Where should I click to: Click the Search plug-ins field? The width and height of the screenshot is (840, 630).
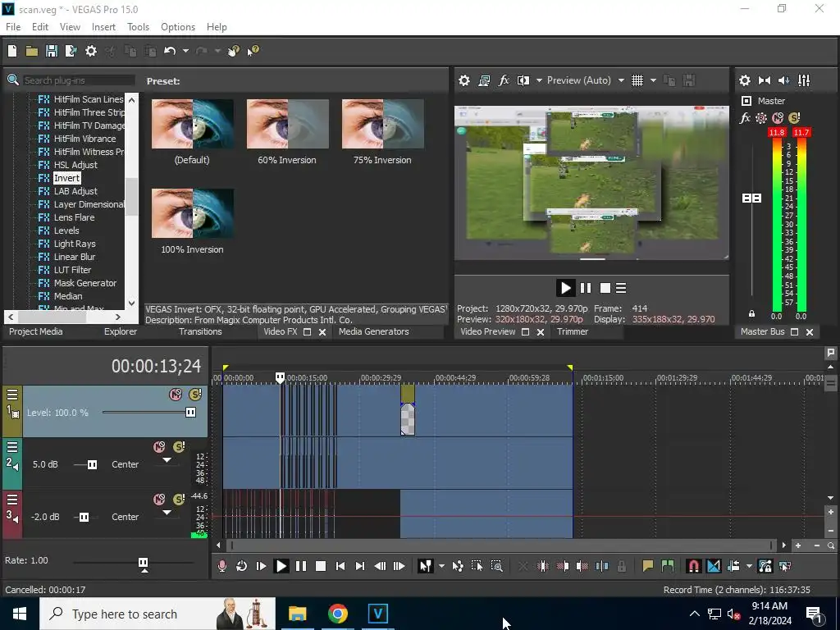pyautogui.click(x=79, y=80)
